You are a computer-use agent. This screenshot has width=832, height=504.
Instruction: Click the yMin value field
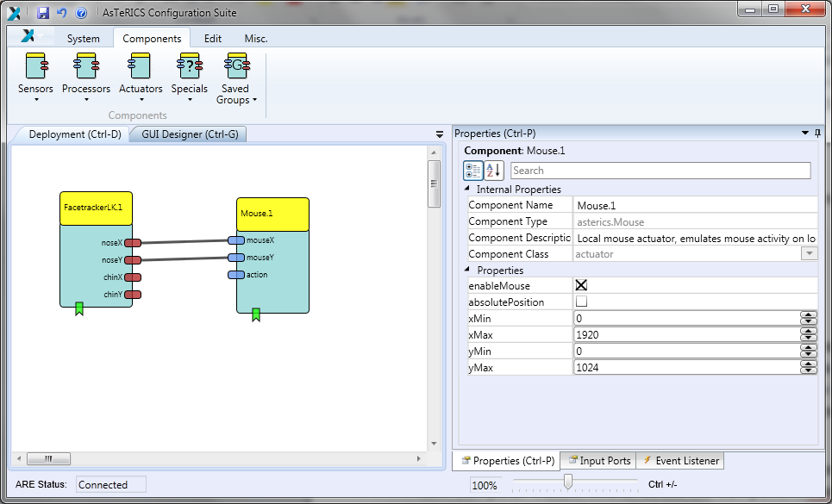[686, 352]
